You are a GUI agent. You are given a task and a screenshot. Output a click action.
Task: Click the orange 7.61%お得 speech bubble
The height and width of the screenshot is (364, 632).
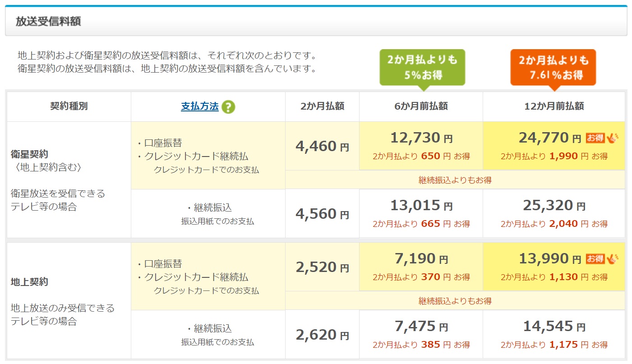coord(553,67)
